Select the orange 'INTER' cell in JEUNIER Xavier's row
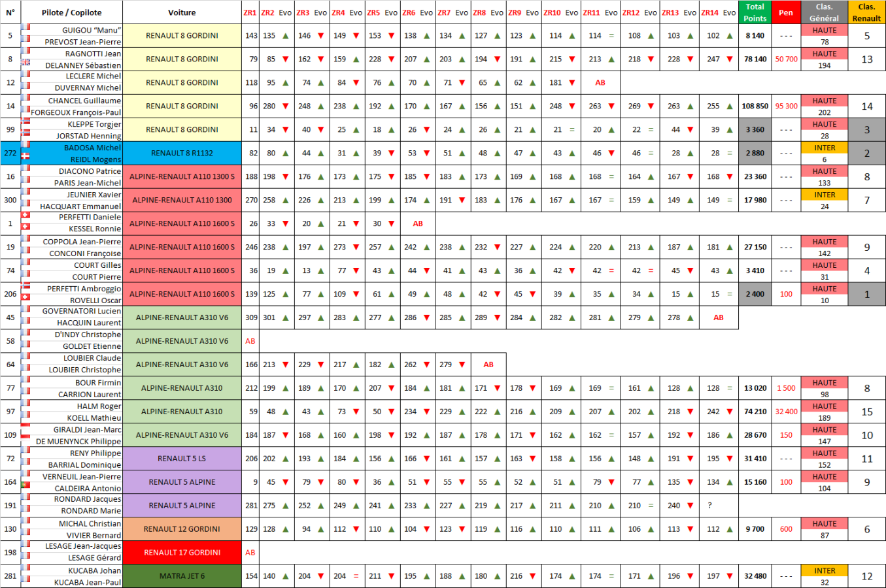The height and width of the screenshot is (588, 886). 824,195
